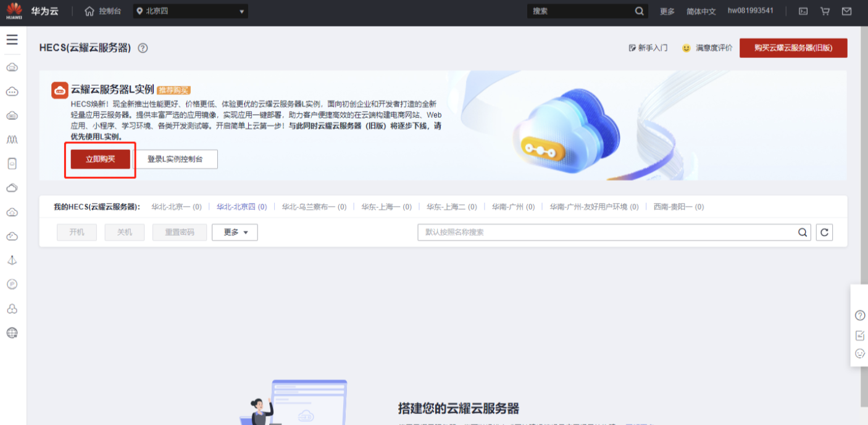868x425 pixels.
Task: Click the smiley icon beside 满意度评价
Action: click(x=686, y=48)
